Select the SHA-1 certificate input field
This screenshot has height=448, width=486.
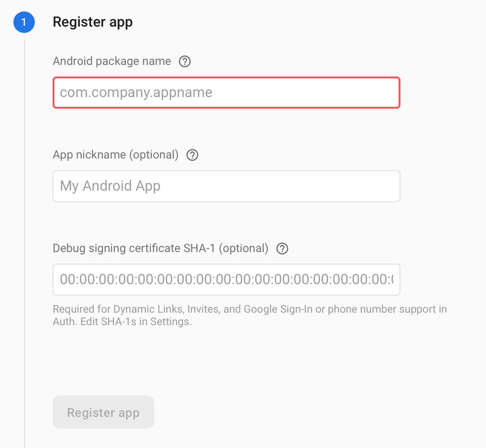[226, 280]
